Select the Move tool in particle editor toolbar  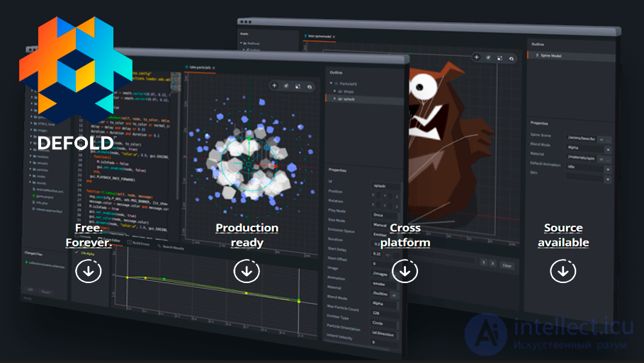(274, 86)
